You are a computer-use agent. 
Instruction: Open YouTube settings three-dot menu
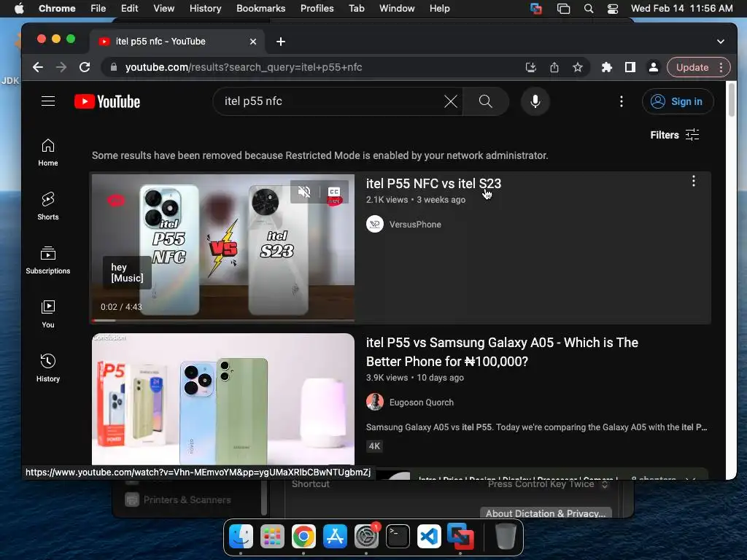[622, 101]
